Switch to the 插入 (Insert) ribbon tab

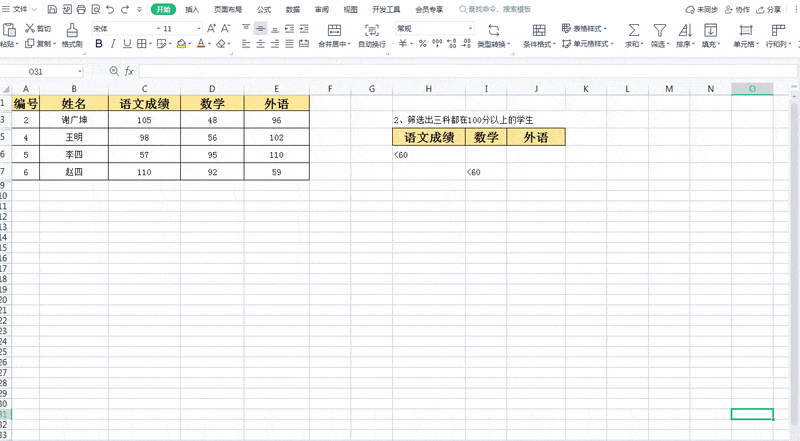click(191, 9)
